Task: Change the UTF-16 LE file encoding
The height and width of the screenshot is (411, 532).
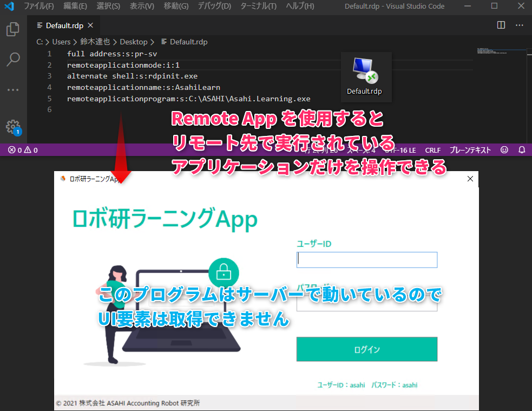Action: (400, 150)
